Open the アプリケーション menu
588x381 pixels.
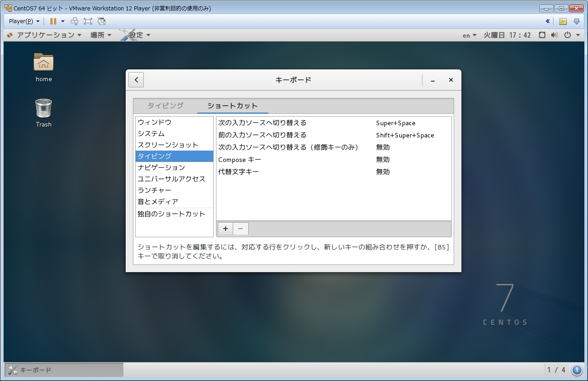point(44,35)
